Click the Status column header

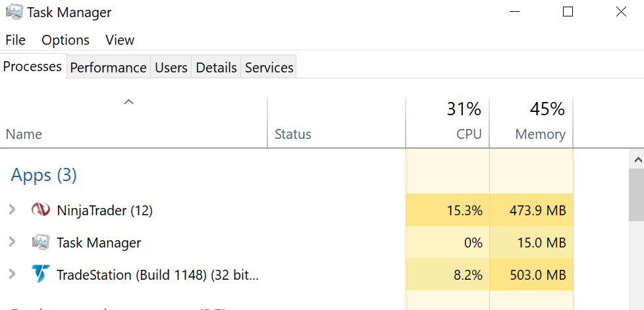click(292, 134)
